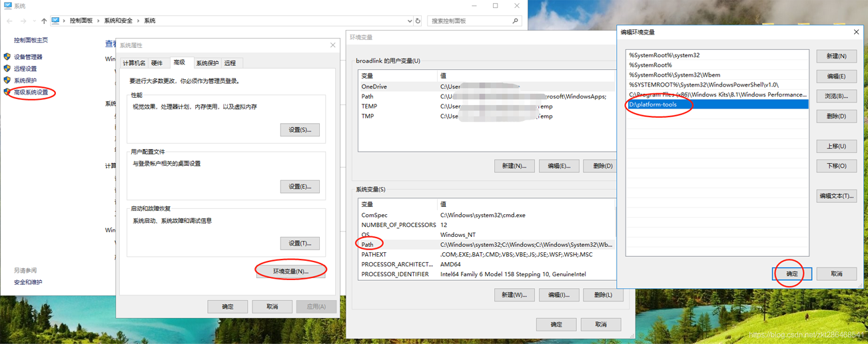The image size is (868, 344).
Task: Click the magnifier icon in the search box
Action: coord(515,21)
